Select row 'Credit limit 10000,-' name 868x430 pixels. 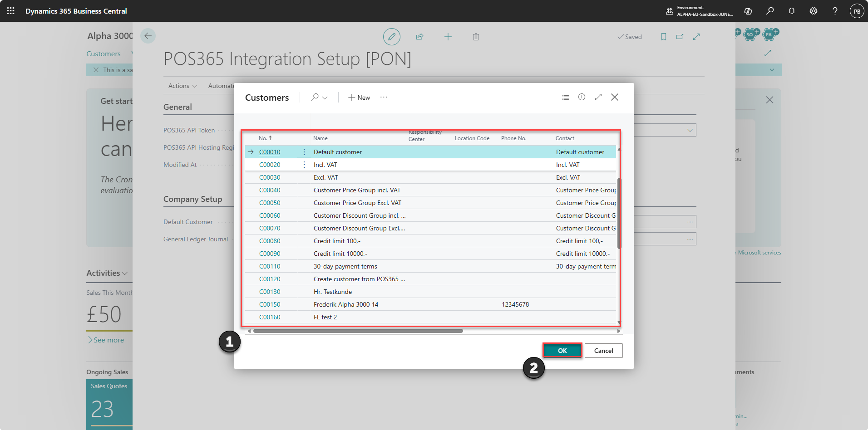coord(340,254)
